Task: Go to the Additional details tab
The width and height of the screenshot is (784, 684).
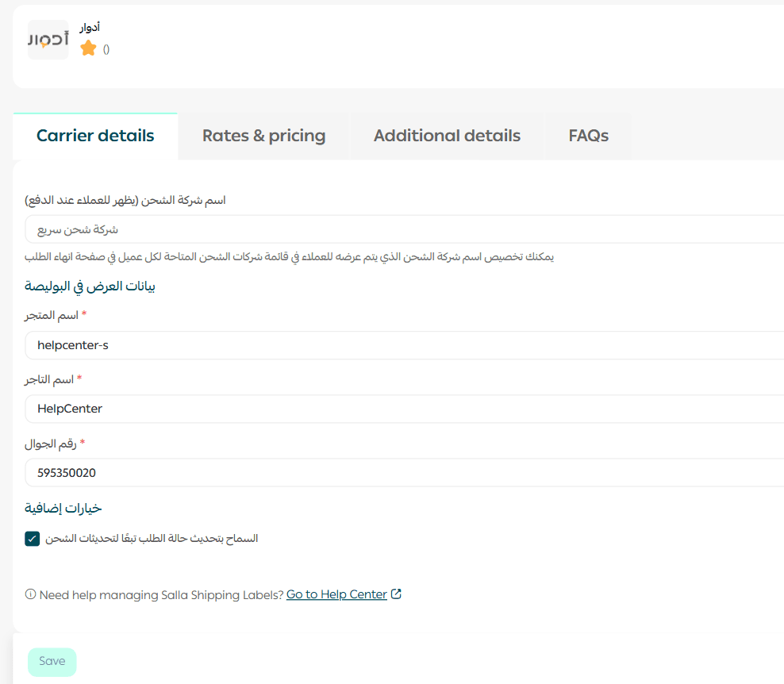Action: 447,136
